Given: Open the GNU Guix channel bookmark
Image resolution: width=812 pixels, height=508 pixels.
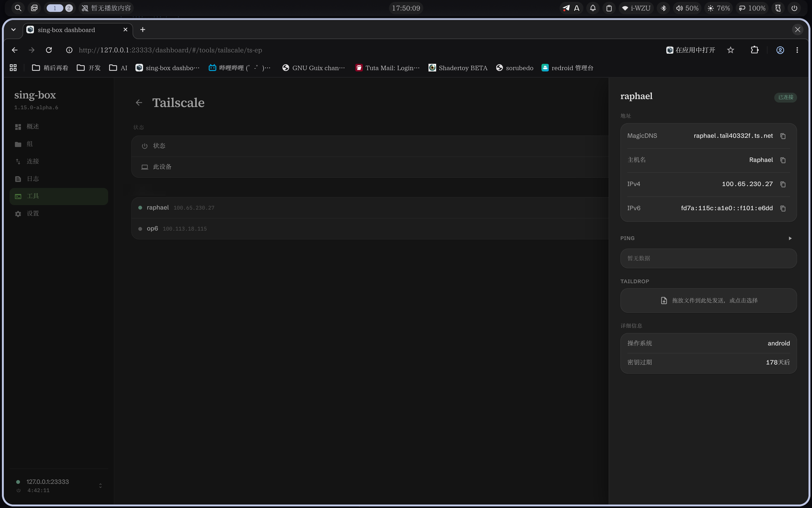Looking at the screenshot, I should pyautogui.click(x=313, y=68).
